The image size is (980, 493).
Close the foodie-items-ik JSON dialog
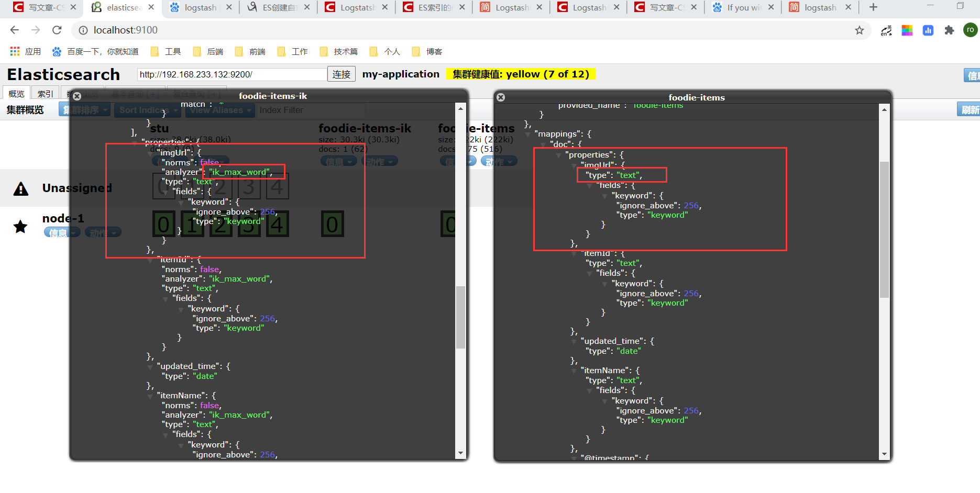(77, 96)
